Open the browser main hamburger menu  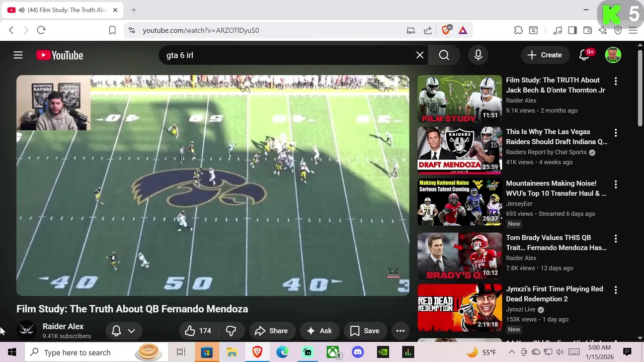tap(633, 30)
